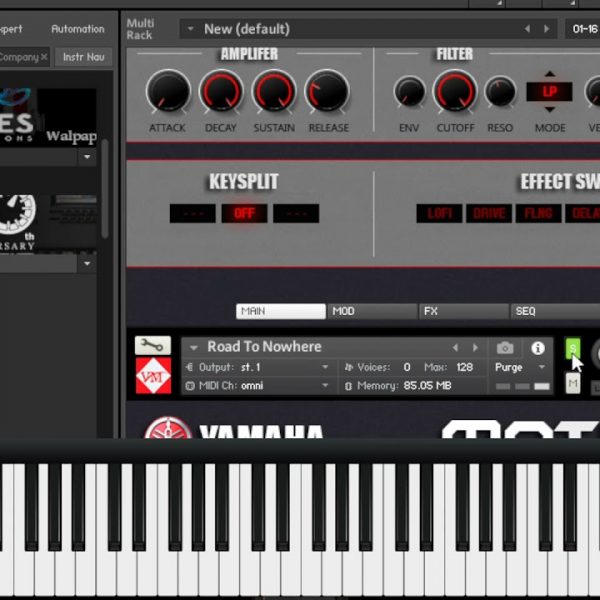Viewport: 600px width, 600px height.
Task: Expand the ES library dropdown arrow
Action: [87, 157]
